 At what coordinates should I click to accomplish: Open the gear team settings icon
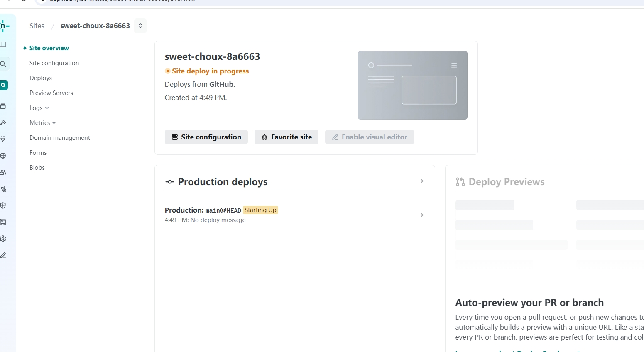click(3, 239)
